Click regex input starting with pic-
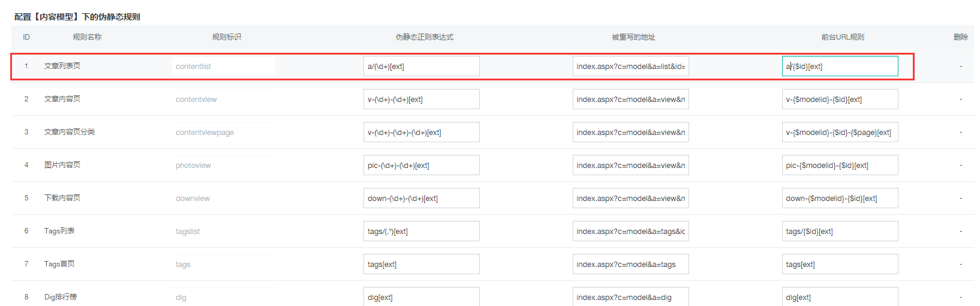Image resolution: width=980 pixels, height=306 pixels. (421, 166)
